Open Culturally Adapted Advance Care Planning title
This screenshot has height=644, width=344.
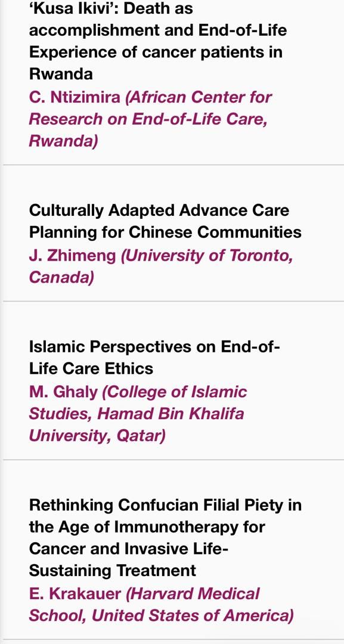[x=165, y=221]
